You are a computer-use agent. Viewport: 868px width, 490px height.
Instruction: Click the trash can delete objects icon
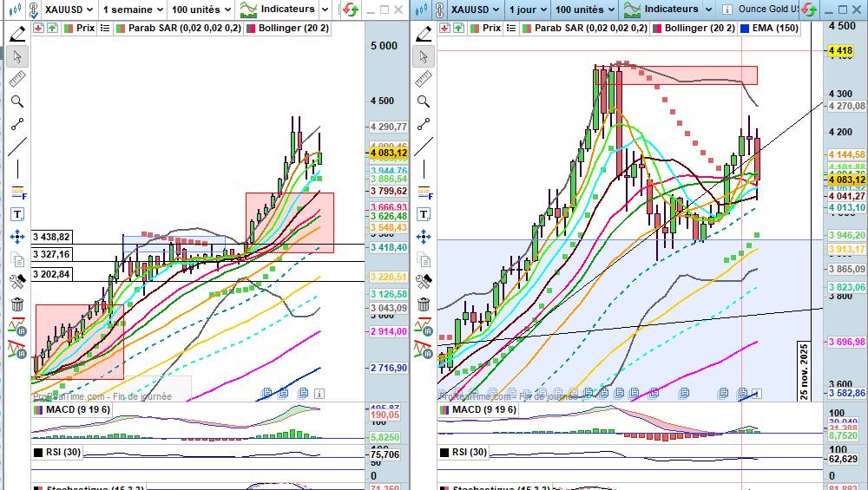17,304
